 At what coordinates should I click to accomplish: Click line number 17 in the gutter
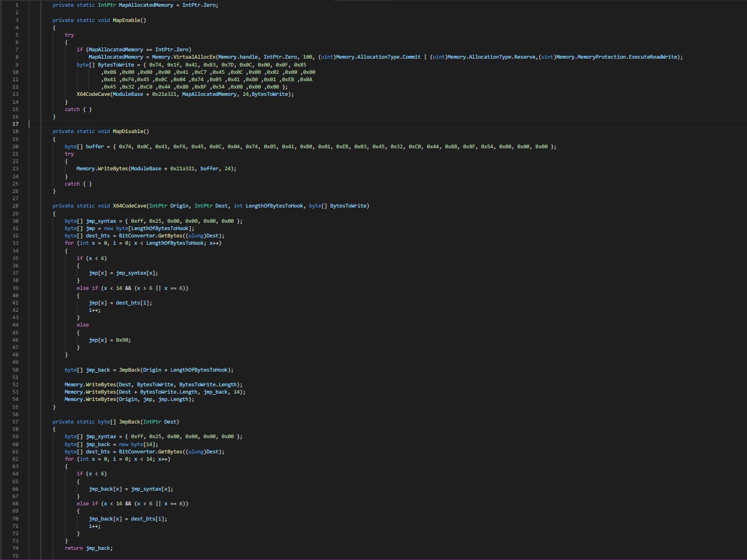tap(16, 124)
